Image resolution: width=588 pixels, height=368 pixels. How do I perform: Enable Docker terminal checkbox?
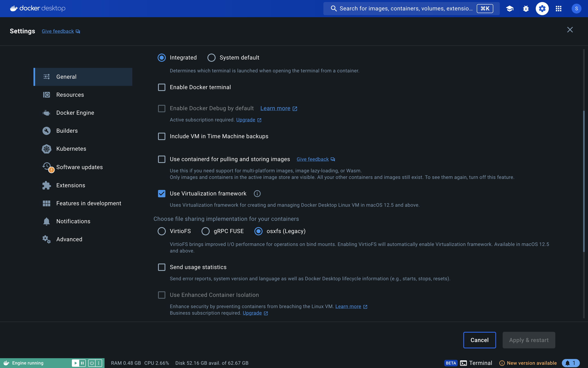(161, 87)
